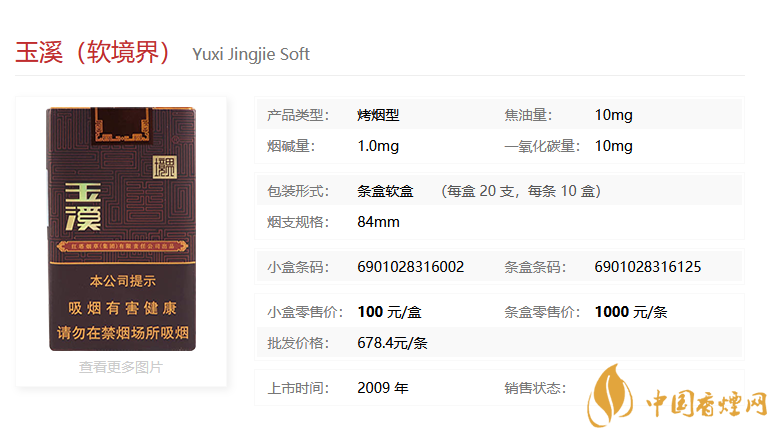777x438 pixels.
Task: Click the Yuxi cigarette pack product image
Action: point(121,229)
